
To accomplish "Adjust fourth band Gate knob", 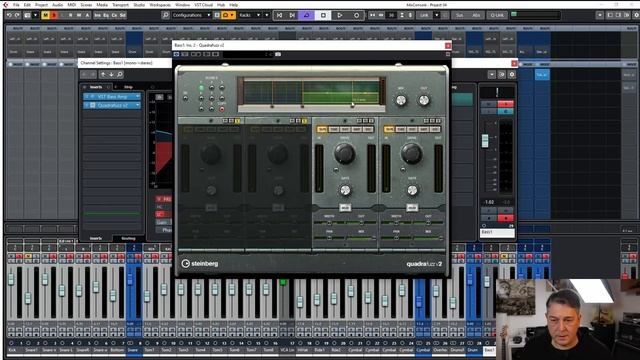I will point(412,190).
